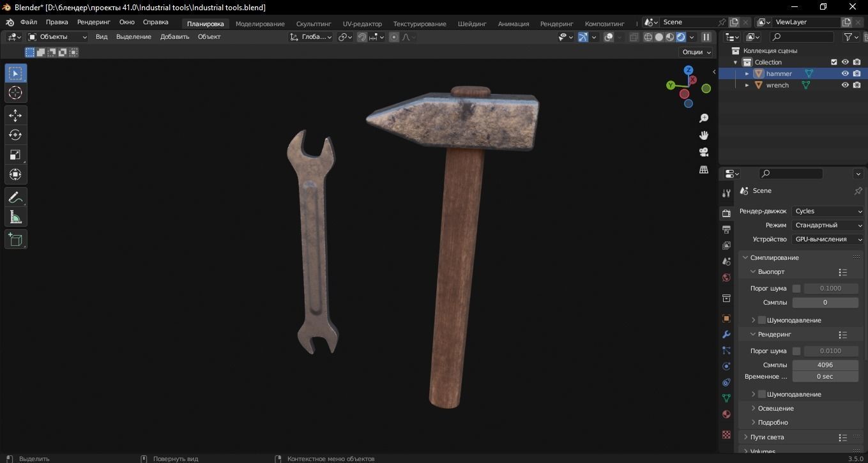Open the Physics properties tab
The width and height of the screenshot is (868, 463).
726,366
